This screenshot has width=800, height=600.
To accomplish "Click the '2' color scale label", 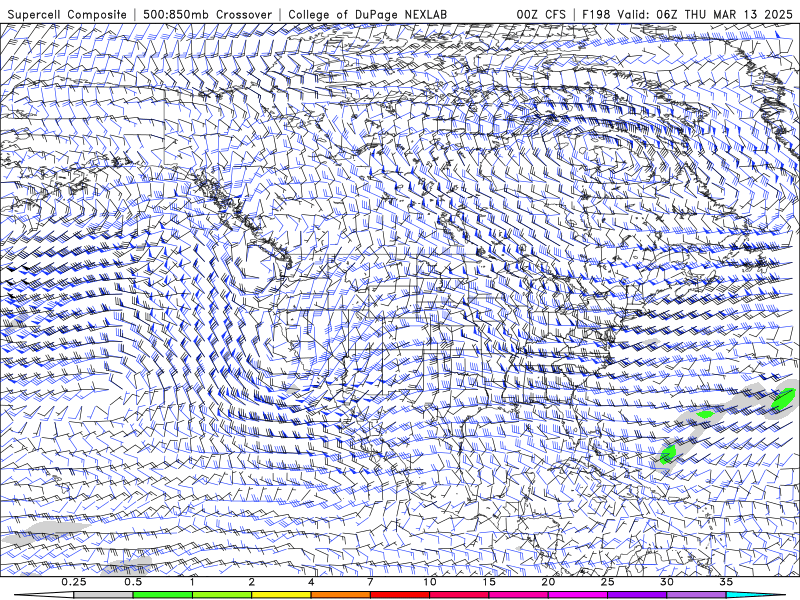I will (252, 582).
